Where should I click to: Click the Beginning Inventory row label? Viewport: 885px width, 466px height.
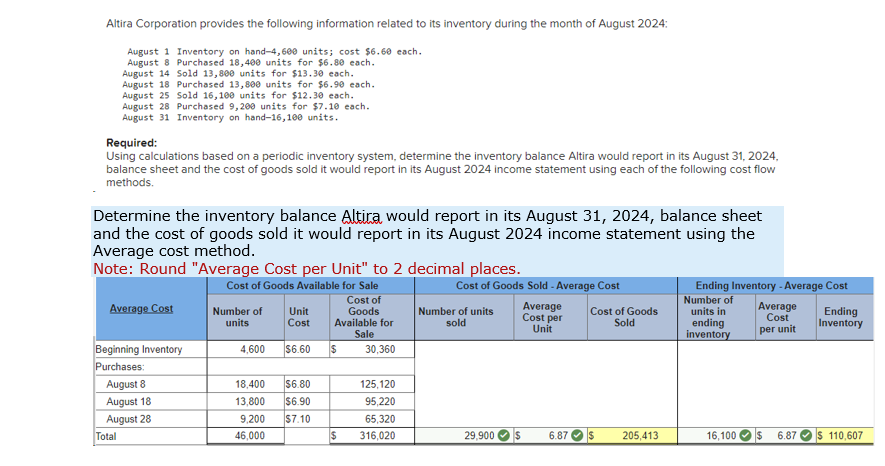pyautogui.click(x=139, y=349)
